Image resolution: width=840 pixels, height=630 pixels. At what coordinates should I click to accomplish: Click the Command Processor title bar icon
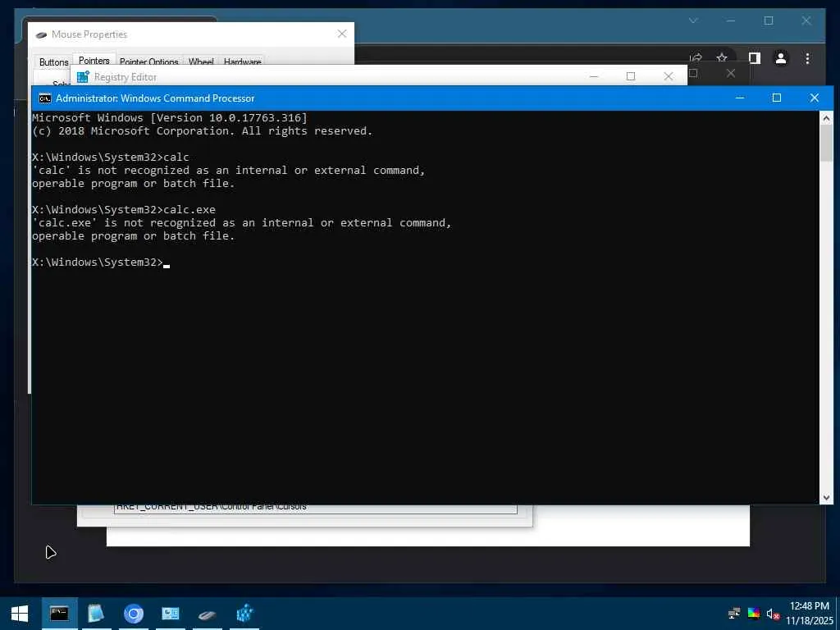click(x=45, y=98)
